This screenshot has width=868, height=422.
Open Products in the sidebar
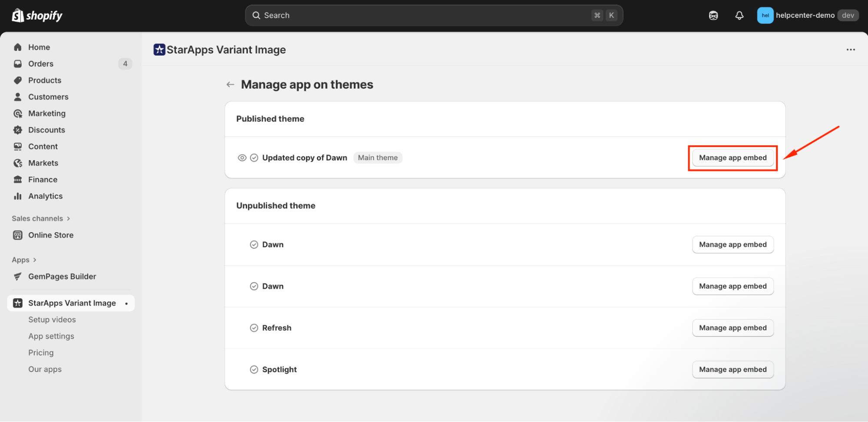(44, 80)
